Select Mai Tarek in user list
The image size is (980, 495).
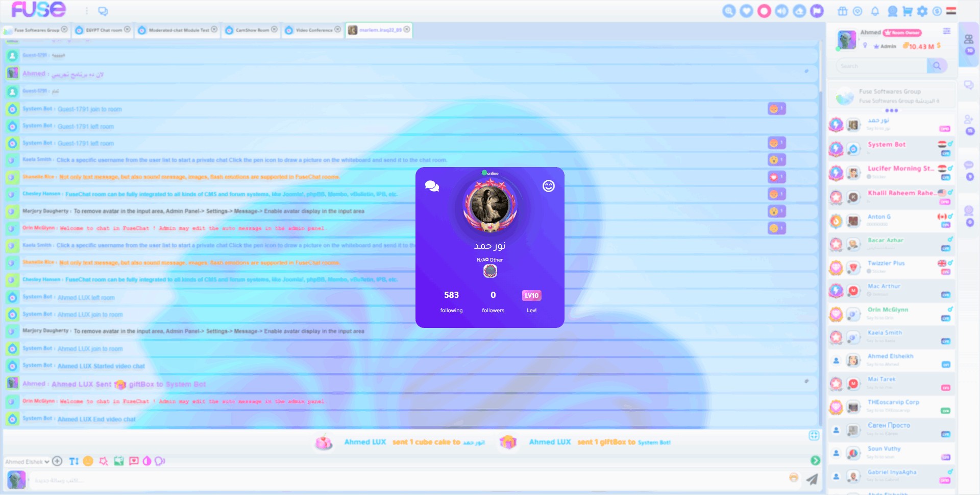(x=891, y=383)
